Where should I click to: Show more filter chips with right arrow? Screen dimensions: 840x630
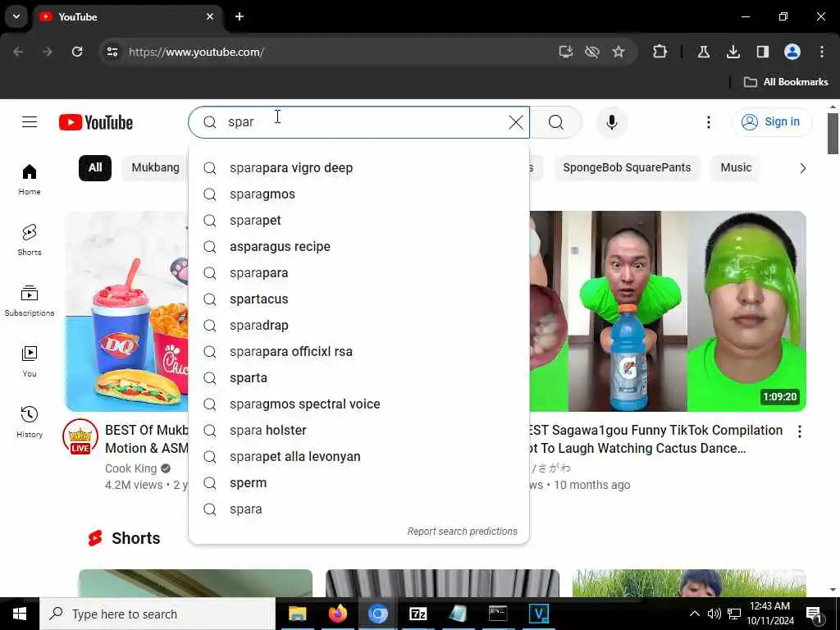802,168
